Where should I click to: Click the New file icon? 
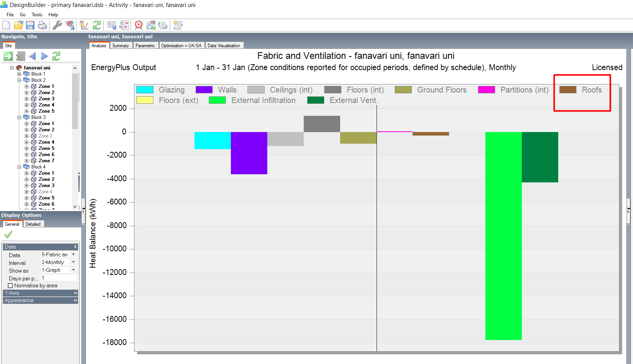(6, 25)
